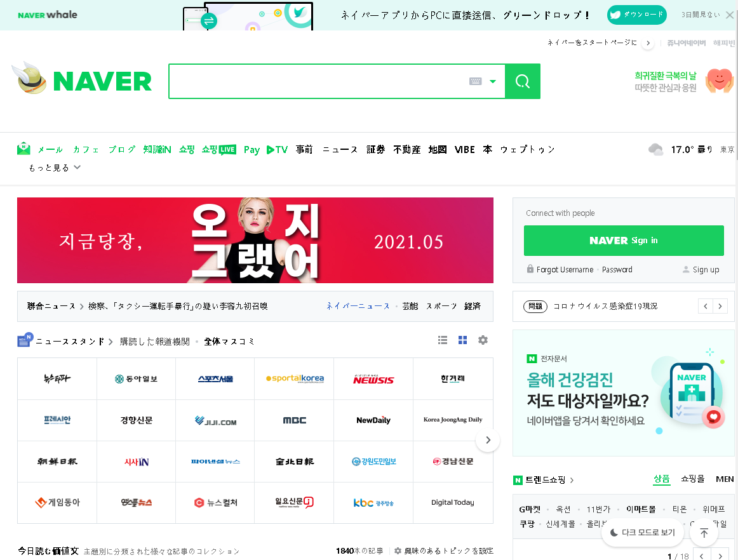The width and height of the screenshot is (738, 560).
Task: Click the Whale download button in banner
Action: point(636,15)
